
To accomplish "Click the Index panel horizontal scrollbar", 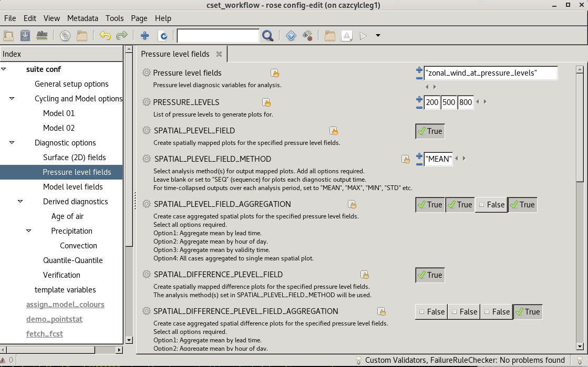I will click(x=50, y=350).
